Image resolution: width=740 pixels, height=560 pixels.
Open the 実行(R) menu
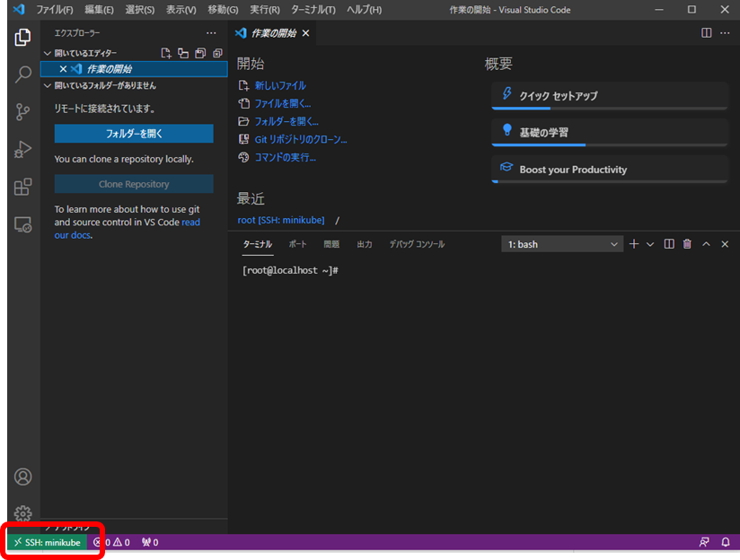[x=264, y=10]
